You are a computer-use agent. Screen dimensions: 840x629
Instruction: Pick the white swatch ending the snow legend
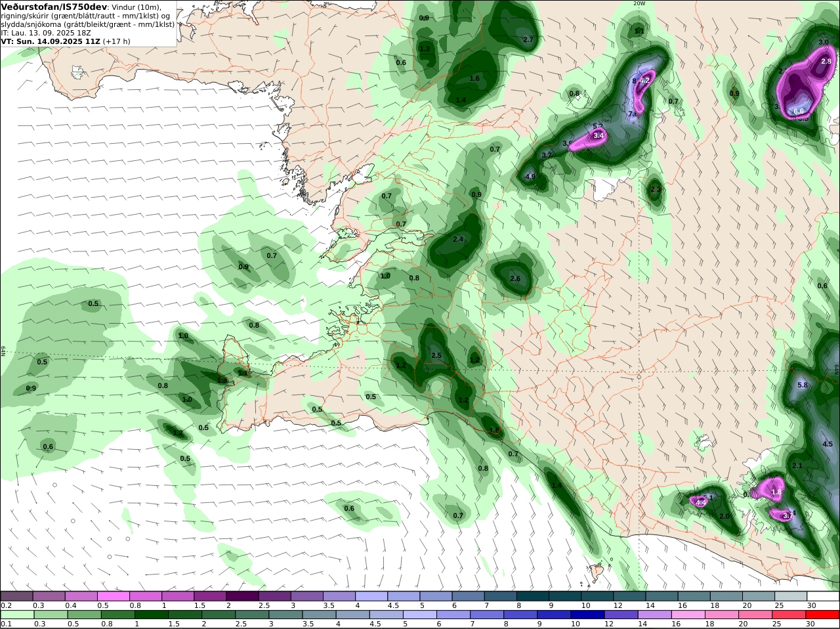[x=823, y=596]
